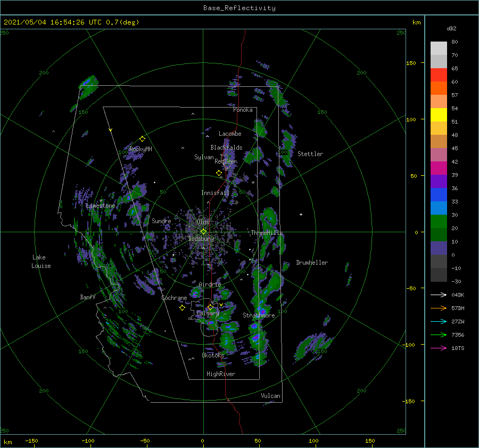Click the -150 tick on the bottom axis
The height and width of the screenshot is (448, 479).
pos(31,441)
